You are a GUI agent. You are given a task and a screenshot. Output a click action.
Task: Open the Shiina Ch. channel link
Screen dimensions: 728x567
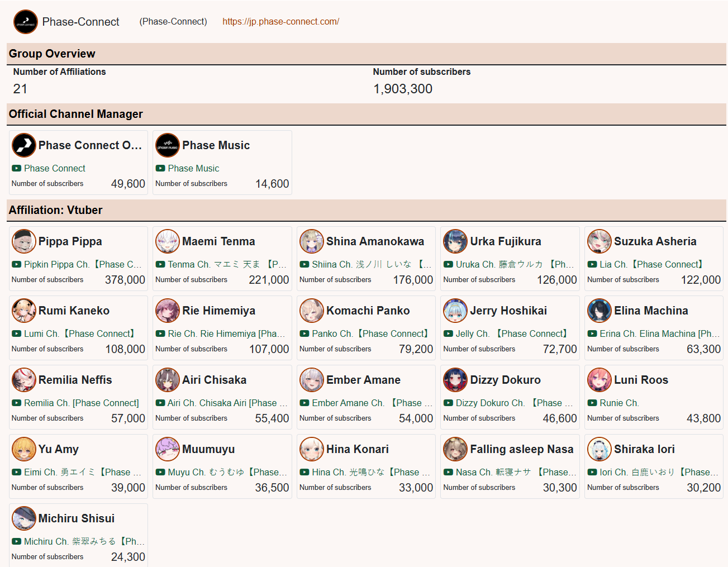tap(372, 264)
